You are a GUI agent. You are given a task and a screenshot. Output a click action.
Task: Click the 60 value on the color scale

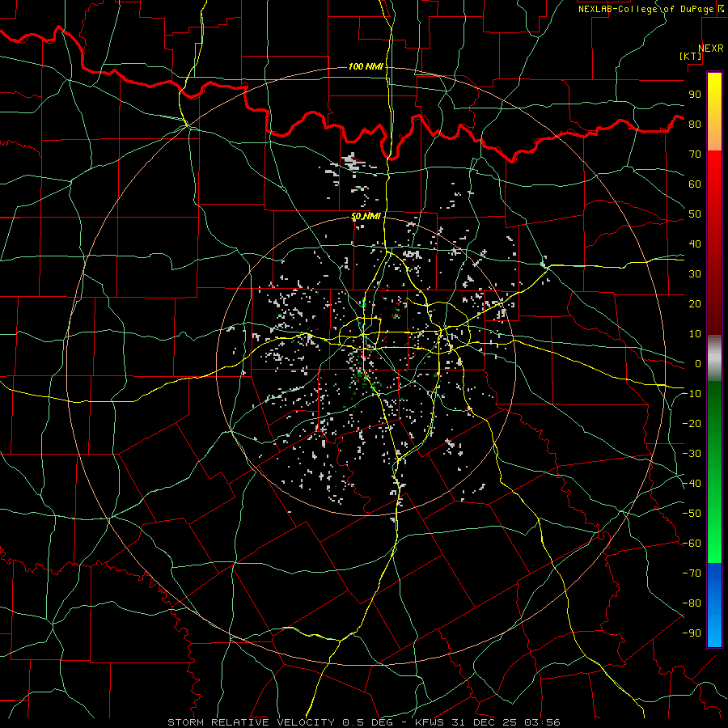(x=695, y=184)
